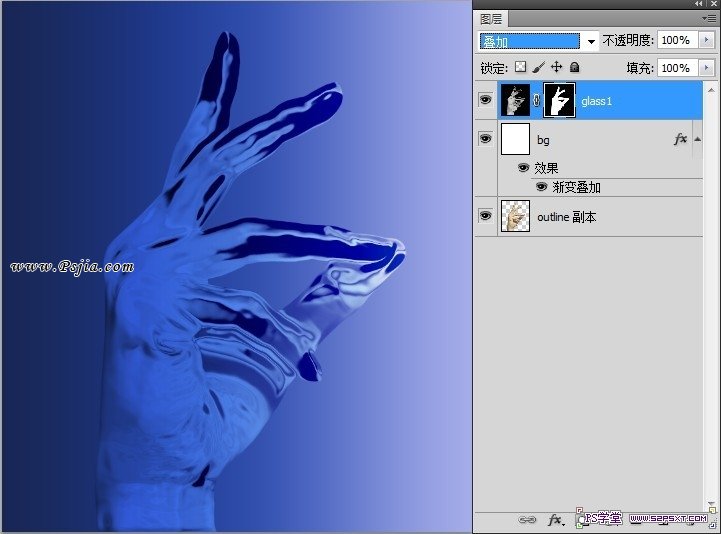Toggle lock image pixels brush icon
This screenshot has height=534, width=721.
tap(538, 67)
